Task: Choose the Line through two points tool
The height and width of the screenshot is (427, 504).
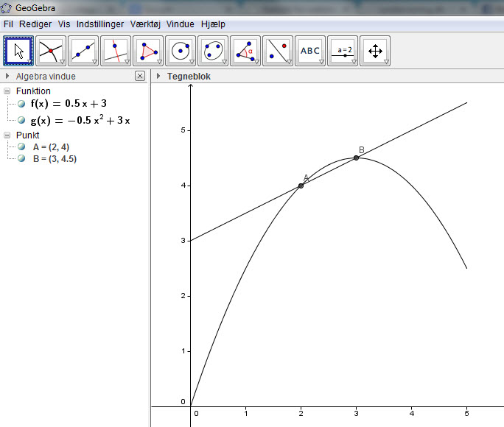Action: pyautogui.click(x=84, y=51)
